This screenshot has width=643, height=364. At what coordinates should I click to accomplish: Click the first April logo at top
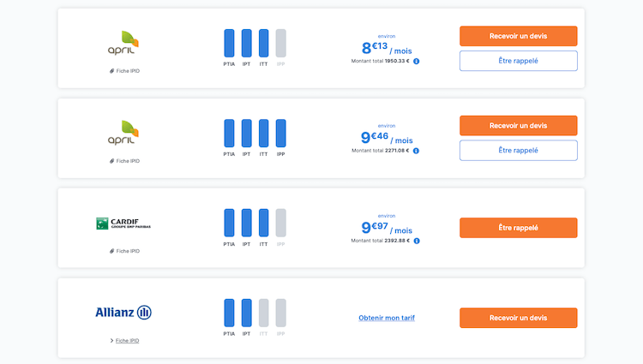click(123, 43)
